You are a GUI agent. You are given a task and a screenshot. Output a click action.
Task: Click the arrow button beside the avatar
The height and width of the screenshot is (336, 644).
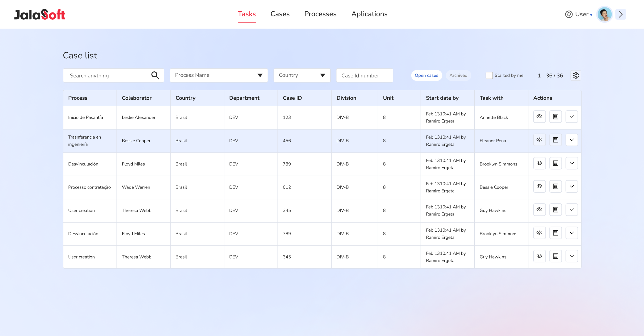coord(621,14)
